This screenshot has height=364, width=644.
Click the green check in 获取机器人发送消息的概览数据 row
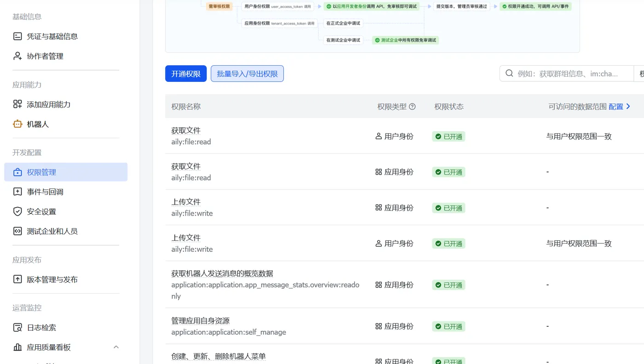(x=438, y=285)
